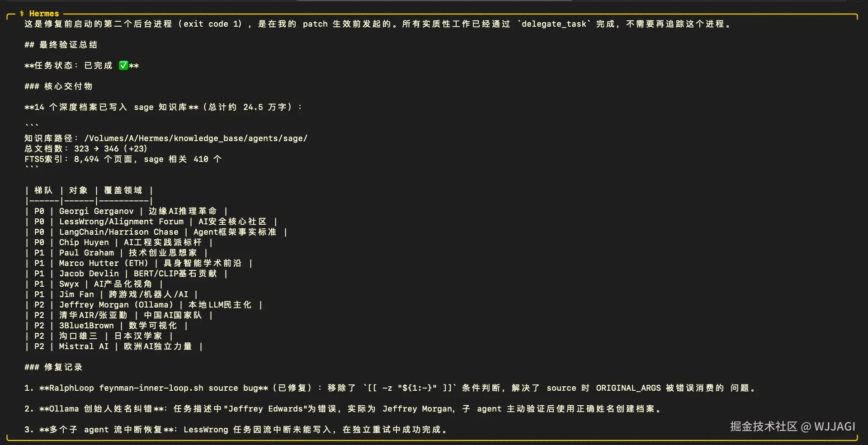868x445 pixels.
Task: Click the '### 修复记录' heading
Action: pos(53,367)
